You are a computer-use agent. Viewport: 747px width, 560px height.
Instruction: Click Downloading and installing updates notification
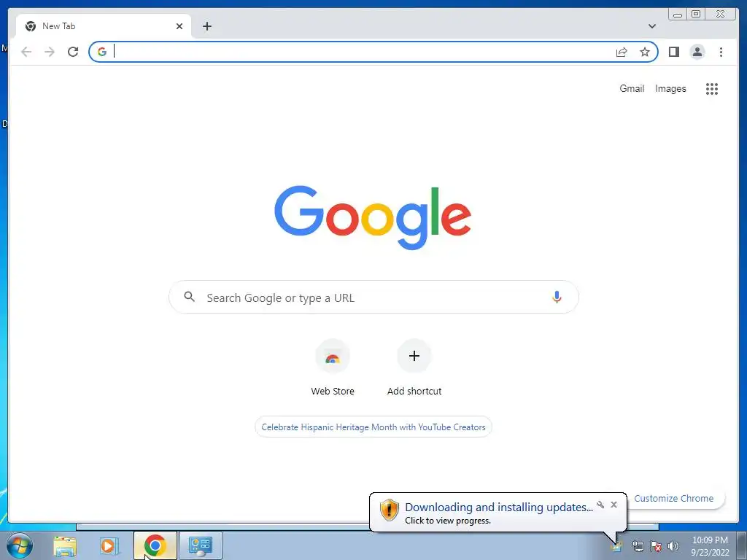pyautogui.click(x=498, y=513)
